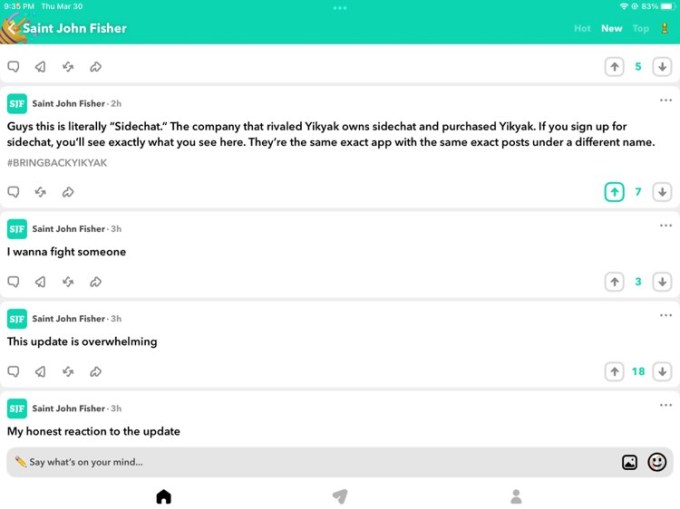Screen dimensions: 680x509
Task: Open emoji picker in compose bar
Action: tap(657, 462)
